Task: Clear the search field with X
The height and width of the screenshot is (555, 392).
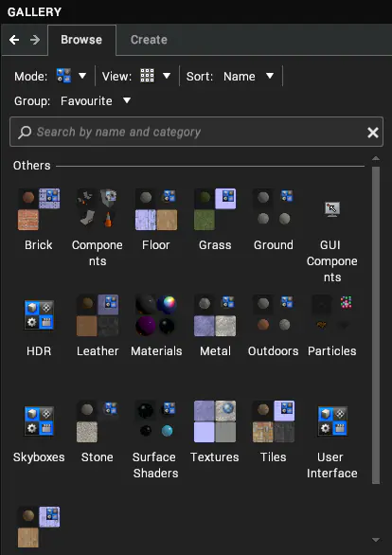Action: click(372, 133)
